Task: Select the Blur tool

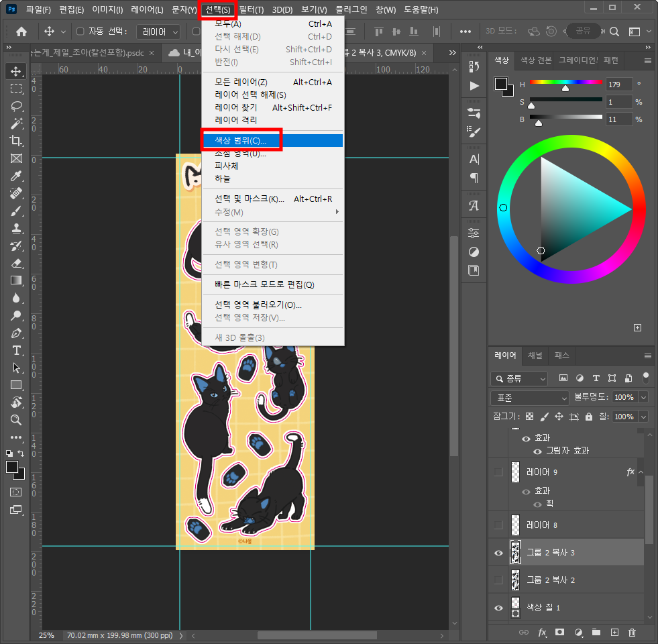Action: (x=16, y=298)
